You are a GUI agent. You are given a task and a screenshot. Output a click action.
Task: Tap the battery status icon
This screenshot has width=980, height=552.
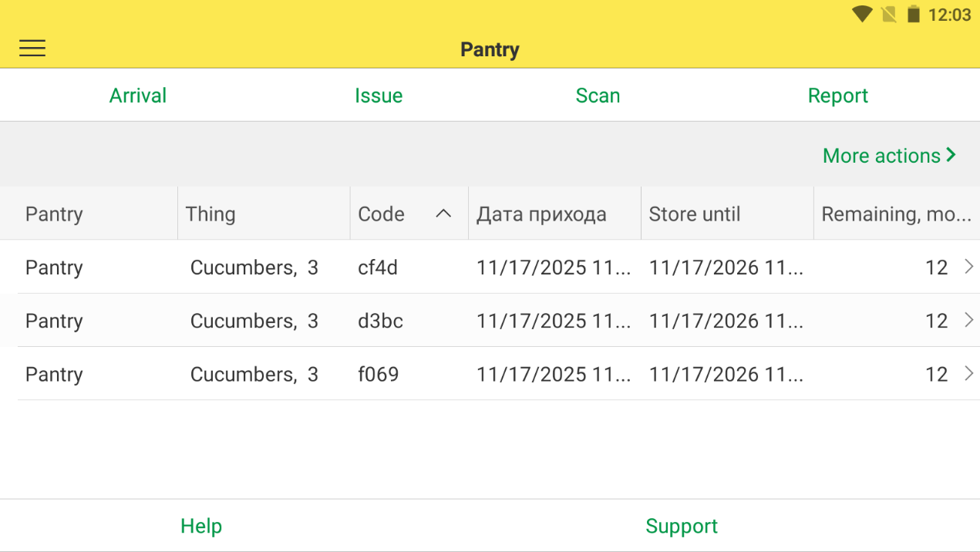pos(914,14)
